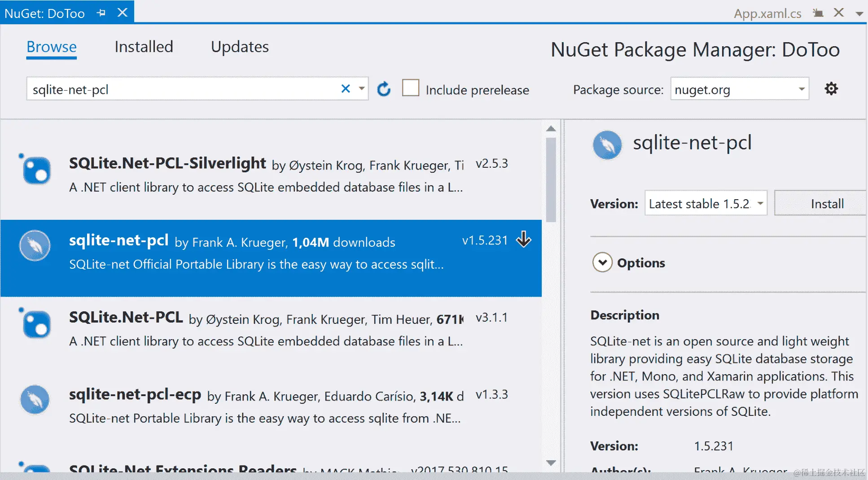
Task: Click the download arrow for sqlite-net-pcl
Action: [x=524, y=240]
